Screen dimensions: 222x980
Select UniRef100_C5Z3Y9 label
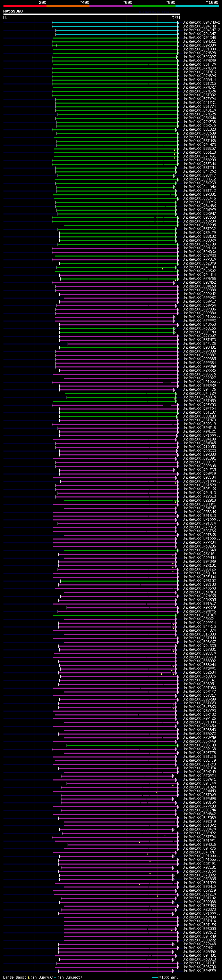199,263
